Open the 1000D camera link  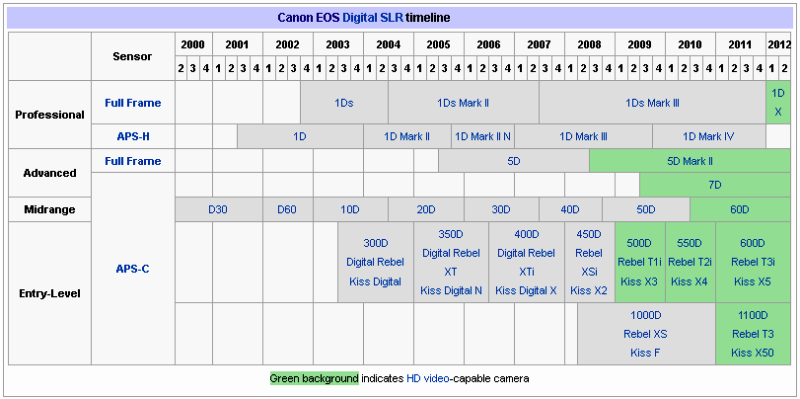click(645, 315)
